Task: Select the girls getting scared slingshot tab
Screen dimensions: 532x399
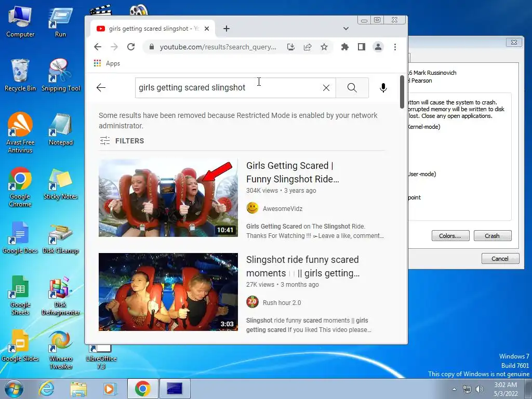Action: 153,29
